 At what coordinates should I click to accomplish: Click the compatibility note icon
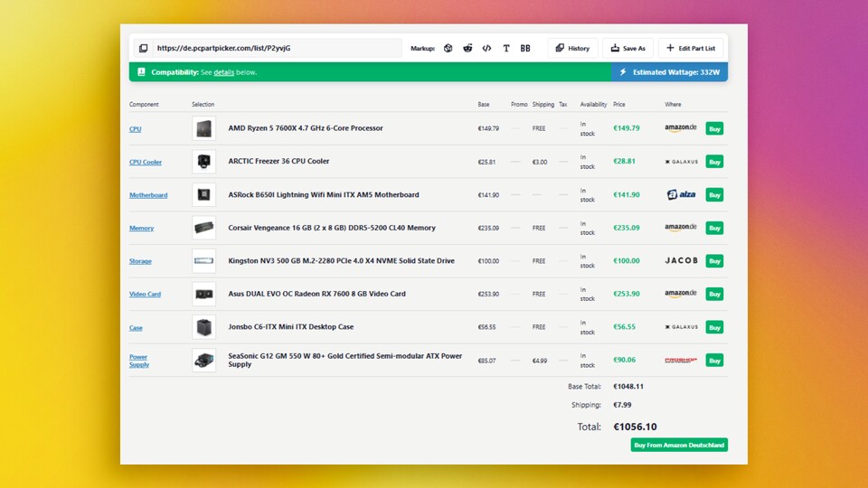(x=141, y=72)
